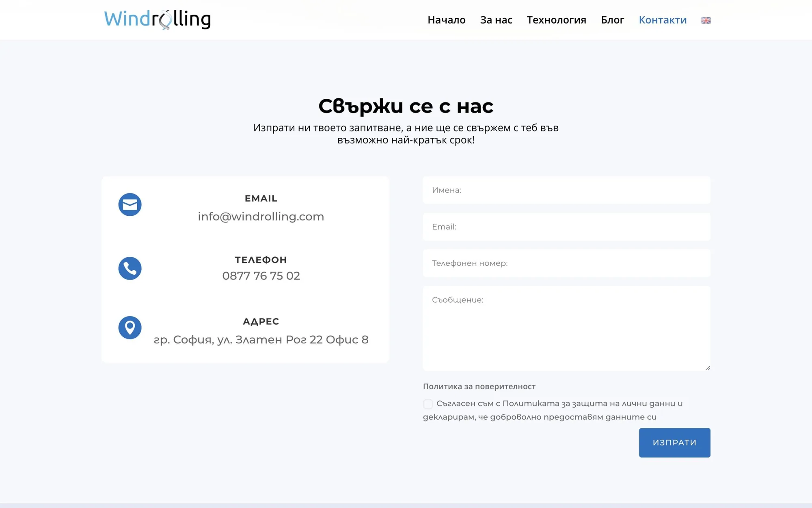Image resolution: width=812 pixels, height=508 pixels.
Task: Click the Политика за поверителност label
Action: (x=479, y=386)
